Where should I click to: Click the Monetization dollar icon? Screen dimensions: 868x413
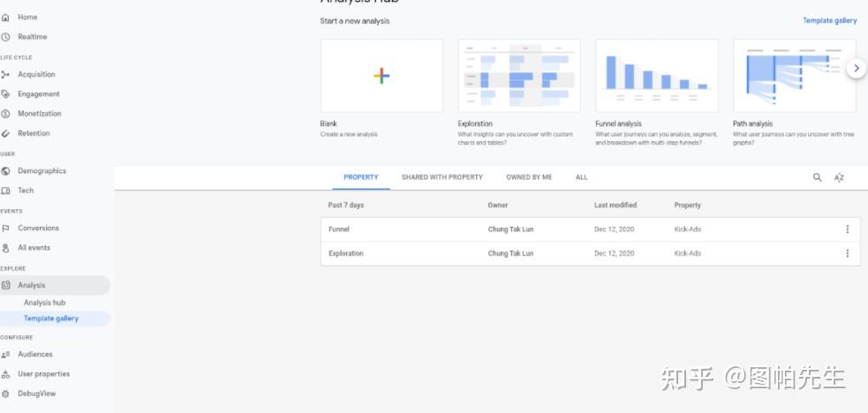[x=5, y=114]
